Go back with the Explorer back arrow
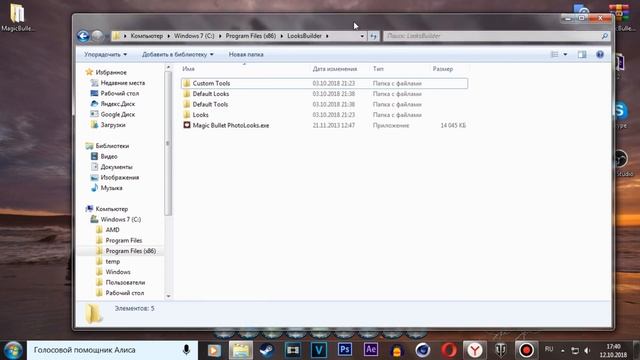 click(x=83, y=36)
